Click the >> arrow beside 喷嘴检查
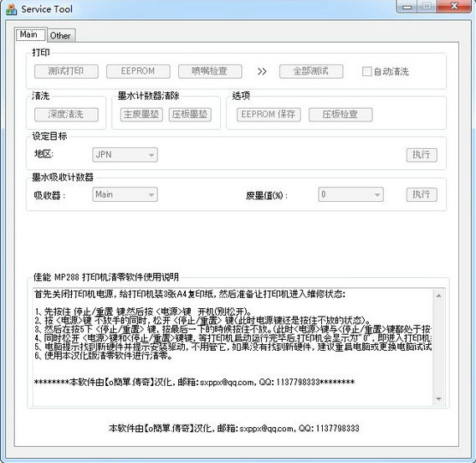476x463 pixels. point(262,71)
